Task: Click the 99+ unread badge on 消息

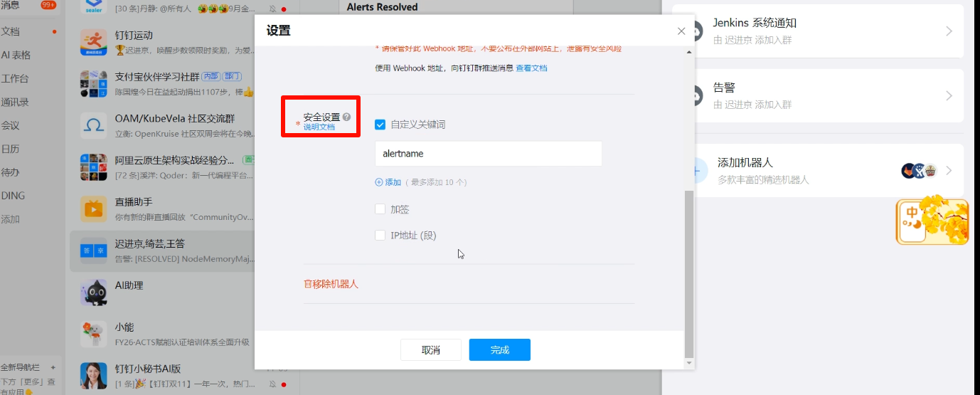Action: point(49,5)
